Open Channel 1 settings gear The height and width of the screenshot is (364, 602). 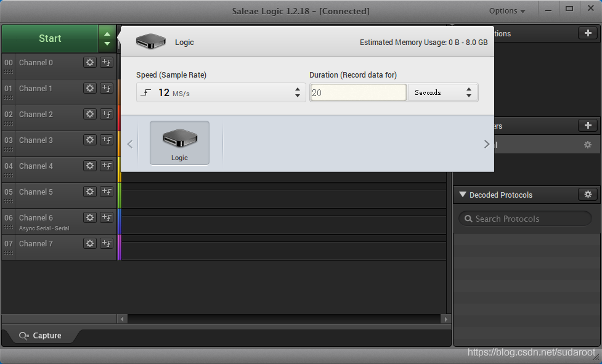90,88
